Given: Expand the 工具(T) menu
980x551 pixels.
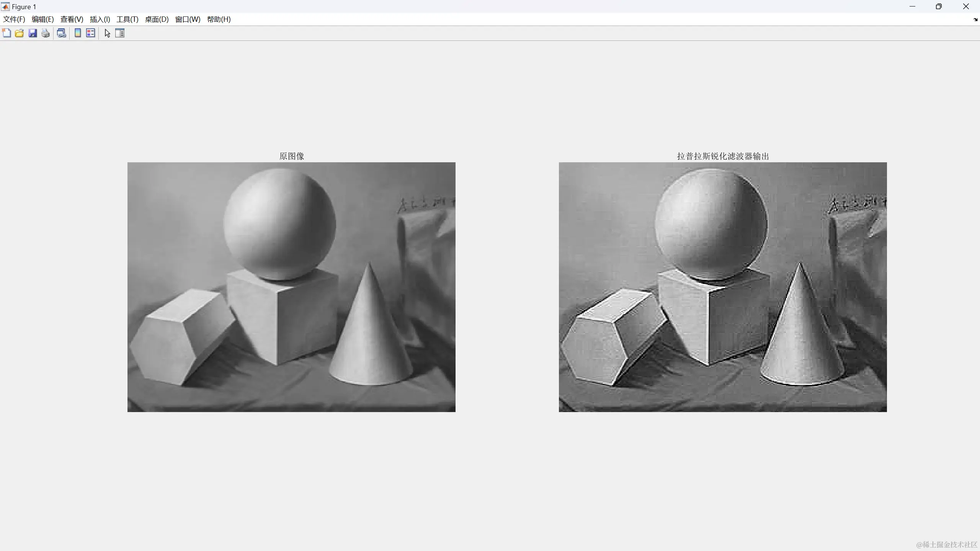Looking at the screenshot, I should click(x=127, y=20).
